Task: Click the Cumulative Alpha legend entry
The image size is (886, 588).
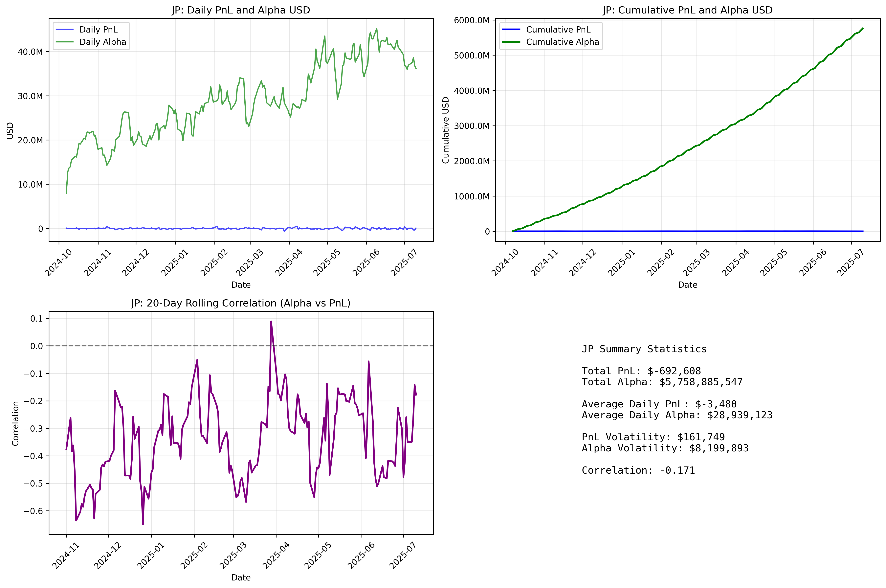Action: click(562, 42)
